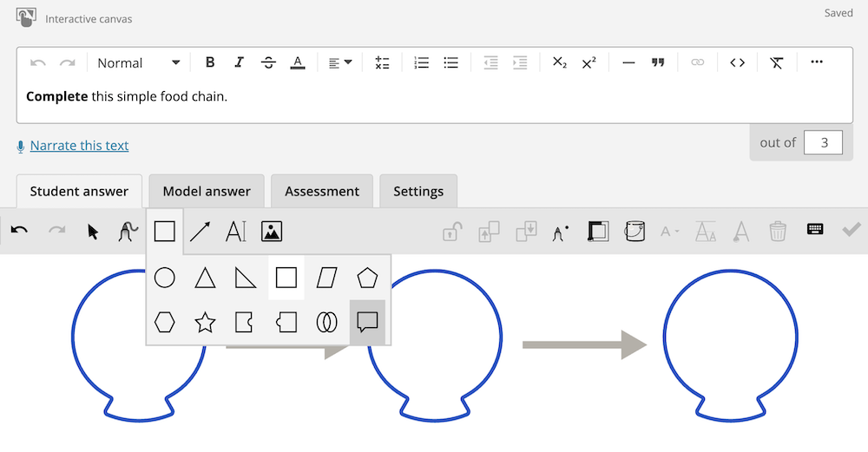
Task: Open the Normal paragraph style dropdown
Action: point(138,62)
